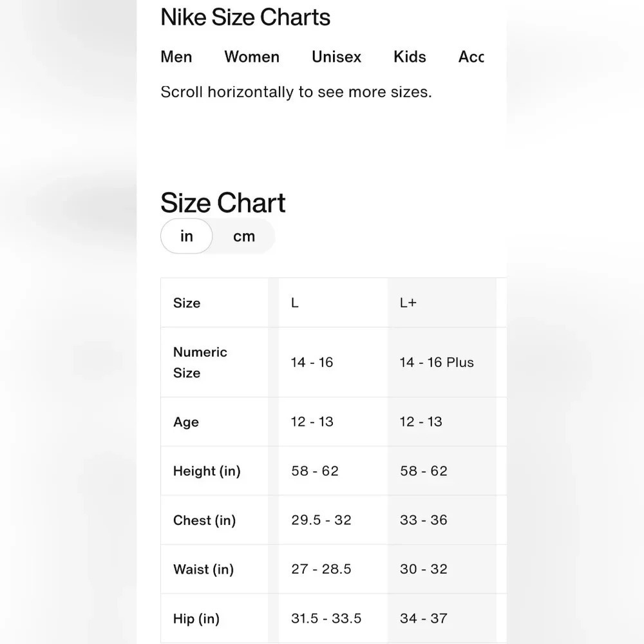Open the Kids size chart tab
The height and width of the screenshot is (644, 644).
[x=410, y=57]
